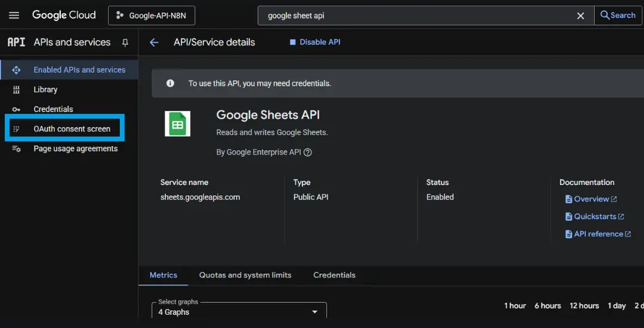Click the Enabled status value

[440, 197]
